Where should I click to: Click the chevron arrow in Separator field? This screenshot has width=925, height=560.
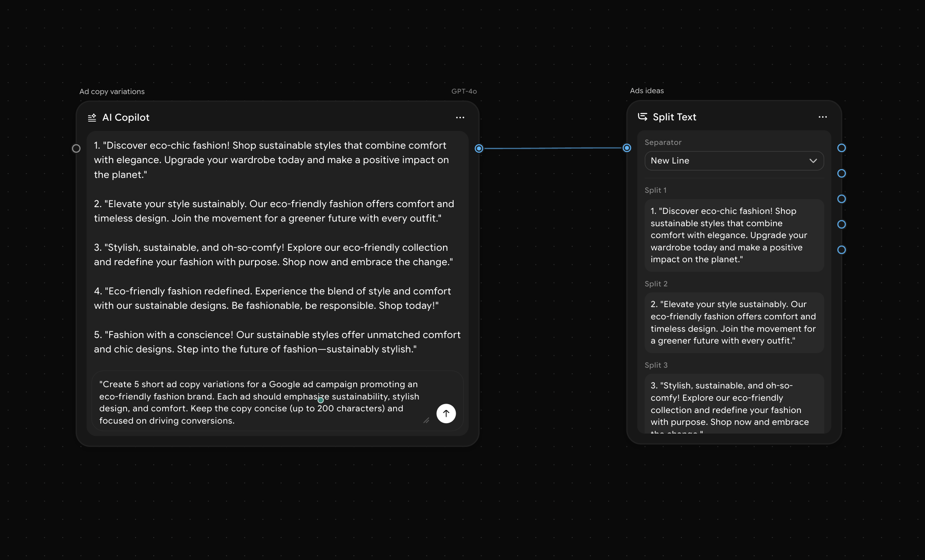tap(813, 161)
